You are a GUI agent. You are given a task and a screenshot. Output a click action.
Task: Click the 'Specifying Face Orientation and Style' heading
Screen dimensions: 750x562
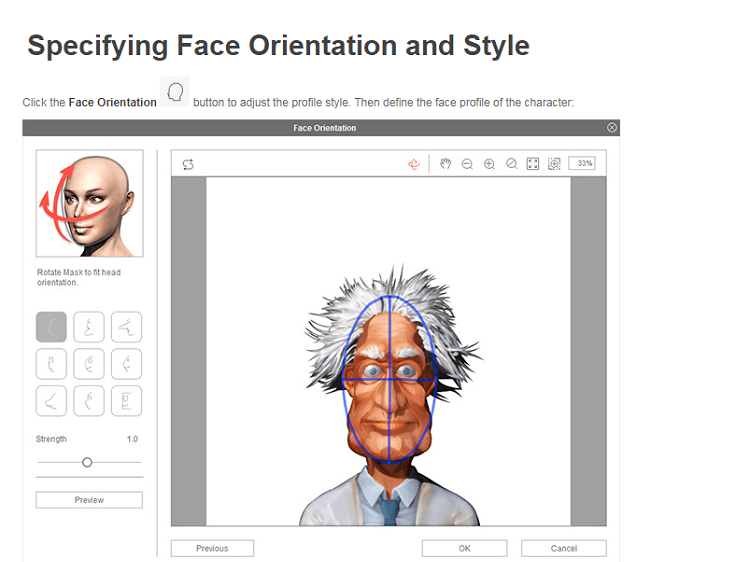coord(278,46)
